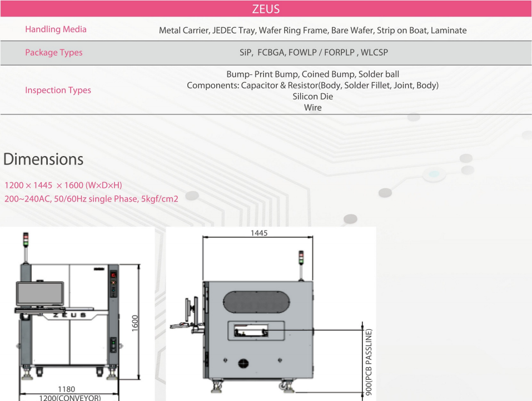
Task: Click the 1445 depth dimension label
Action: pos(258,233)
